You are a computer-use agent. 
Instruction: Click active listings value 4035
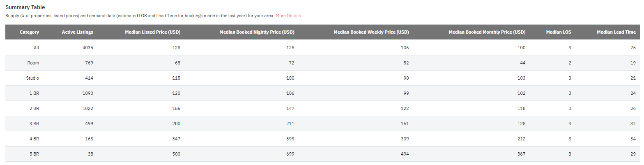88,48
